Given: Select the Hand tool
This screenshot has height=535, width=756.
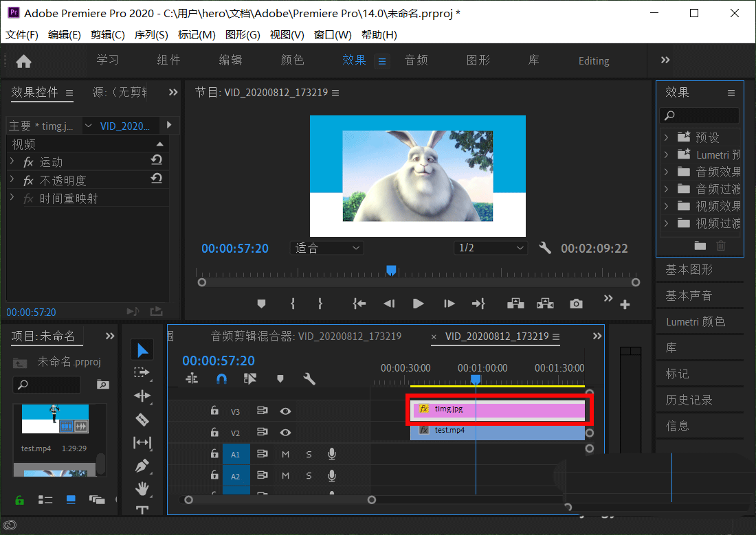Looking at the screenshot, I should [142, 489].
